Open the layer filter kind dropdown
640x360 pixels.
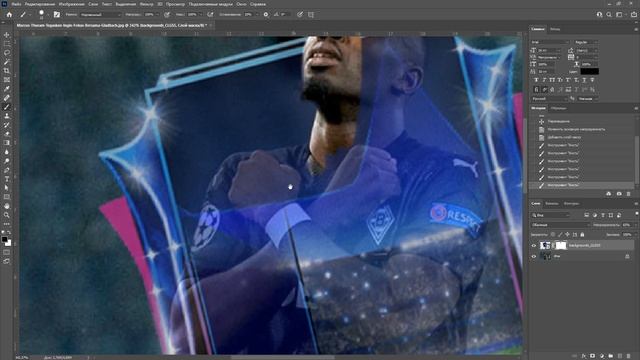(x=551, y=215)
